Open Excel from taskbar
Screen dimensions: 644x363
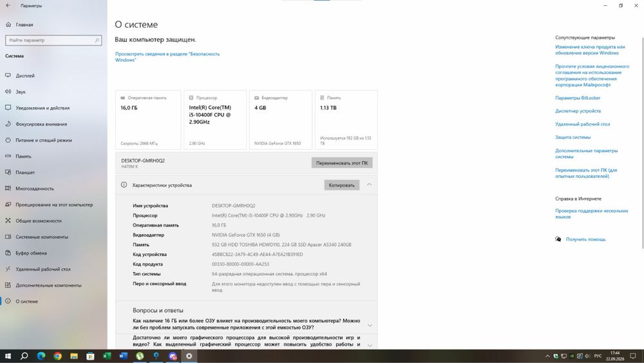coord(107,356)
